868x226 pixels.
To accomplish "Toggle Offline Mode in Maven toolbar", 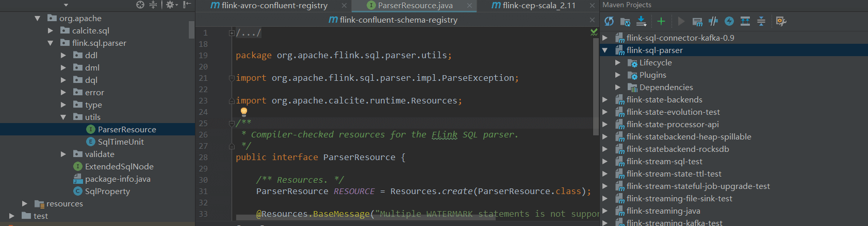I will click(x=713, y=21).
